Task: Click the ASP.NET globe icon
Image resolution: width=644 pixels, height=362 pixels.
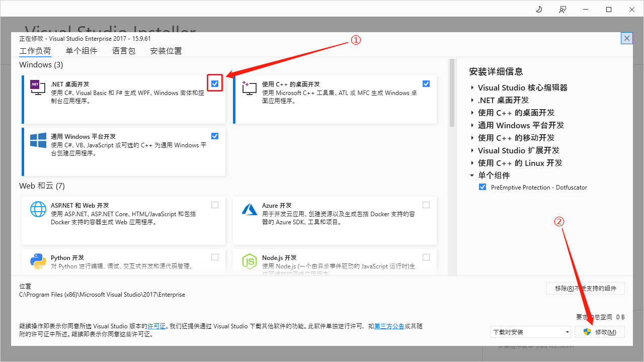Action: [x=38, y=209]
